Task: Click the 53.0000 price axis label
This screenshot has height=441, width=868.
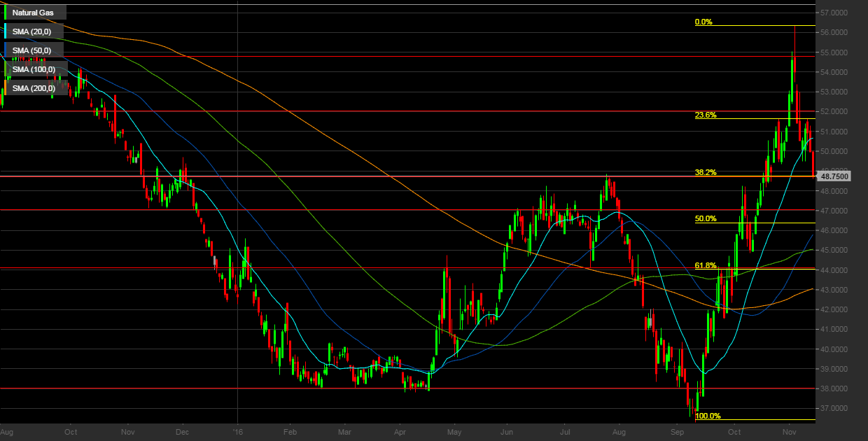Action: coord(834,92)
